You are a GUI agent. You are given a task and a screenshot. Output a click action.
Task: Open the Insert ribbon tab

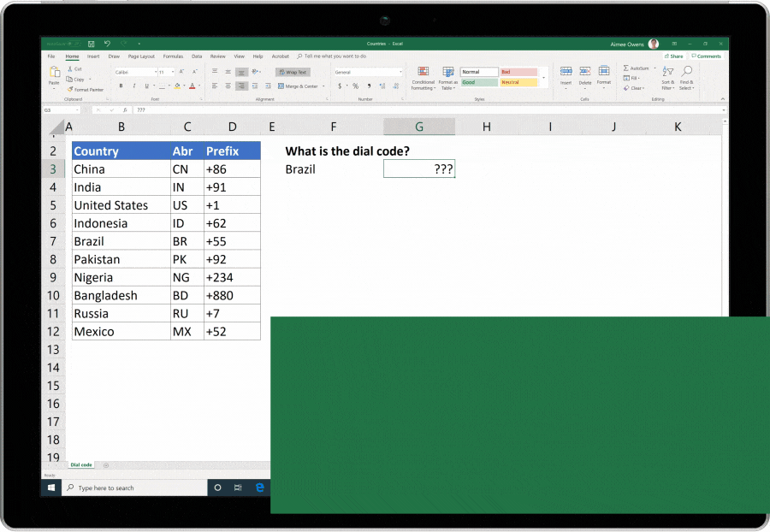click(92, 56)
